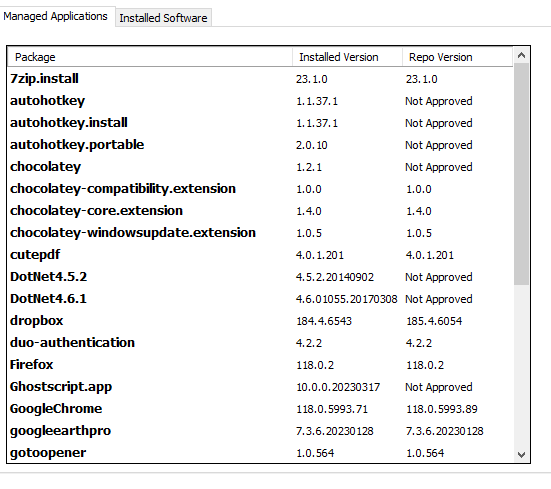Click the scroll down arrow
This screenshot has height=489, width=551.
coord(521,454)
